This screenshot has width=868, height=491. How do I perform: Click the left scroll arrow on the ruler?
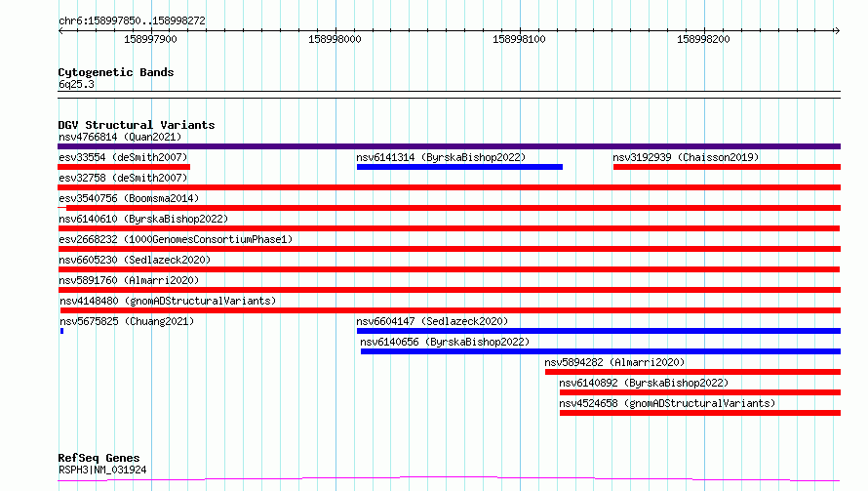[x=60, y=31]
